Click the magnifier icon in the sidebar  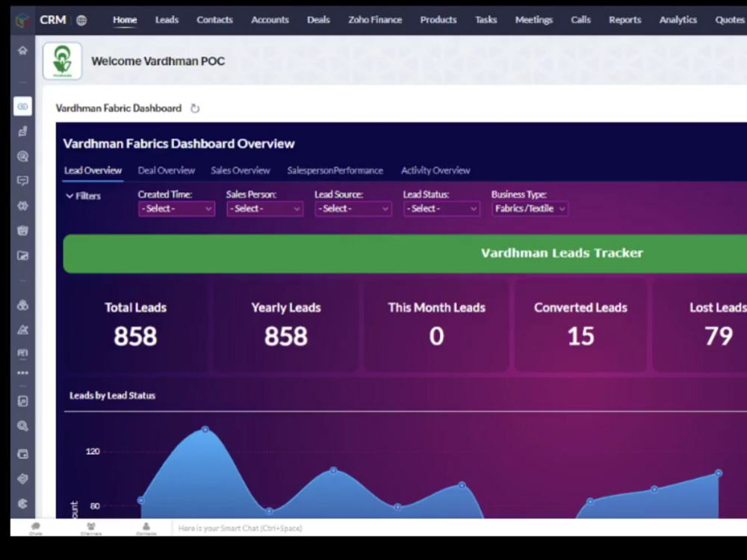click(22, 426)
